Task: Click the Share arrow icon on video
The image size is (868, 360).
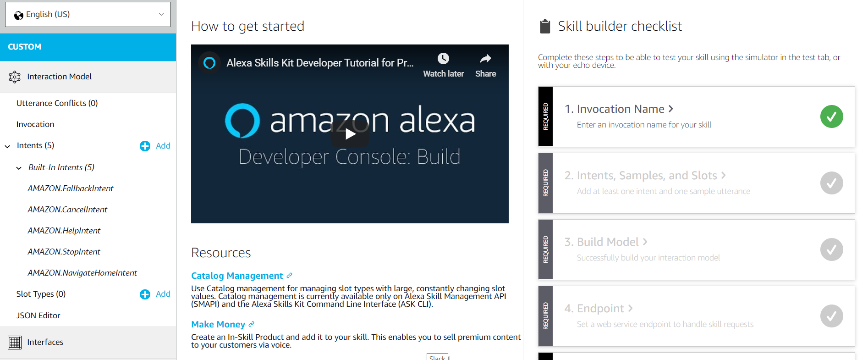Action: 485,59
